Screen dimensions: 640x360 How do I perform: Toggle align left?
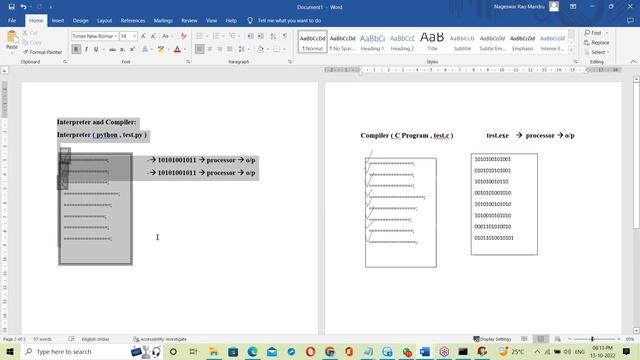tap(199, 49)
